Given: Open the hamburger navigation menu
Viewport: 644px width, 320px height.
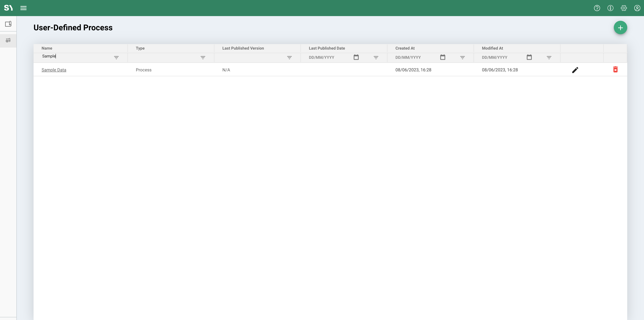Looking at the screenshot, I should tap(23, 8).
